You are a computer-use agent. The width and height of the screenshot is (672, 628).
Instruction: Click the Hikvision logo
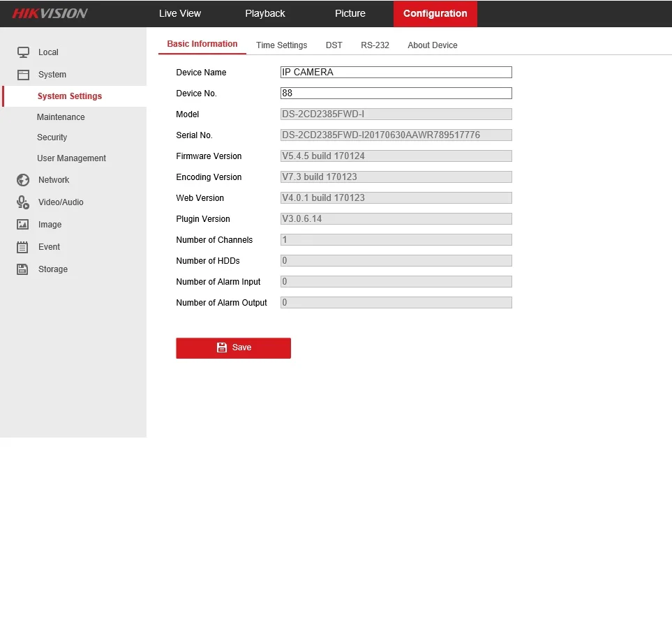(x=50, y=13)
